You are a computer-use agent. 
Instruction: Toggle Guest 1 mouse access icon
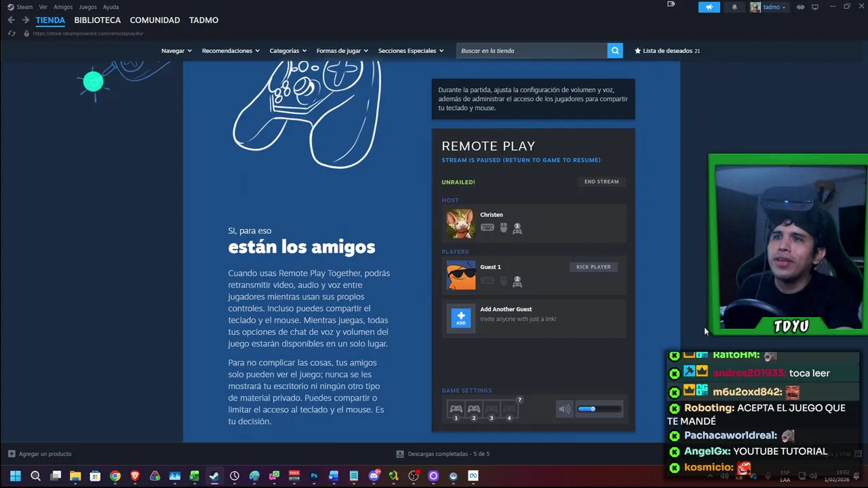coord(503,281)
